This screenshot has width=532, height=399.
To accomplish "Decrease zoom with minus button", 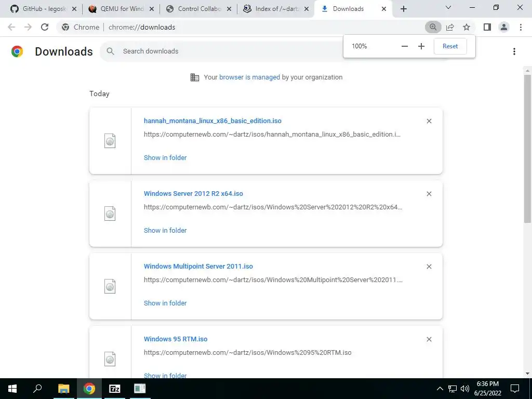I will click(x=404, y=46).
